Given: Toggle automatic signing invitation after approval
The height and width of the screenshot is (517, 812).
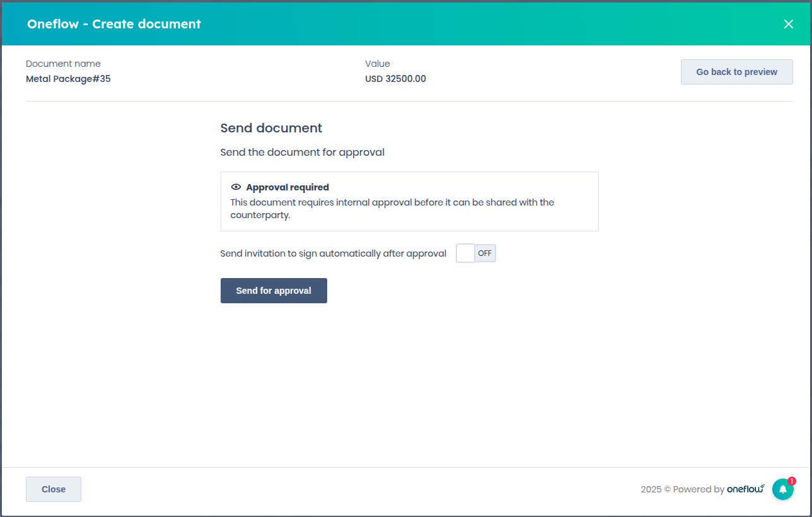Looking at the screenshot, I should (476, 253).
